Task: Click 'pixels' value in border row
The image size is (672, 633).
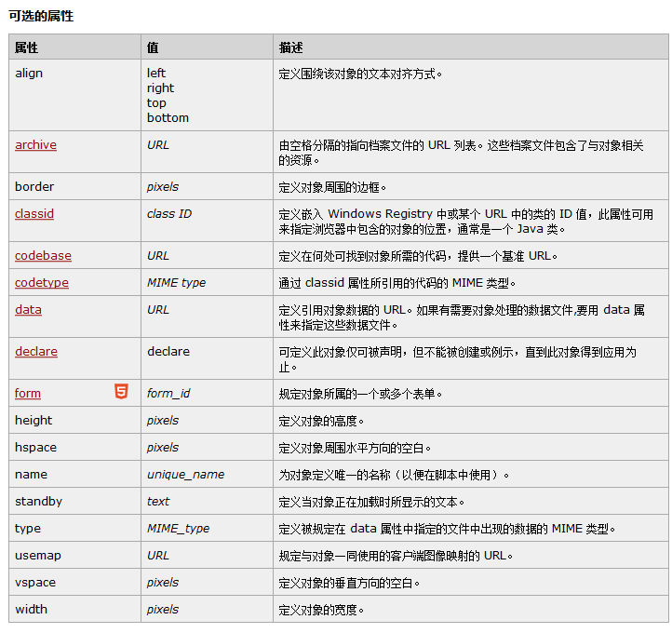Action: (x=163, y=187)
